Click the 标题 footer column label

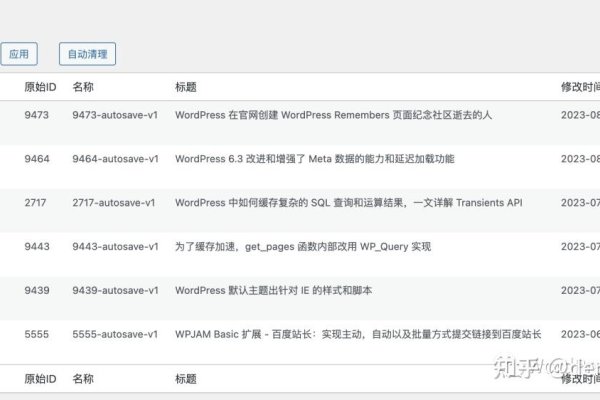coord(186,379)
